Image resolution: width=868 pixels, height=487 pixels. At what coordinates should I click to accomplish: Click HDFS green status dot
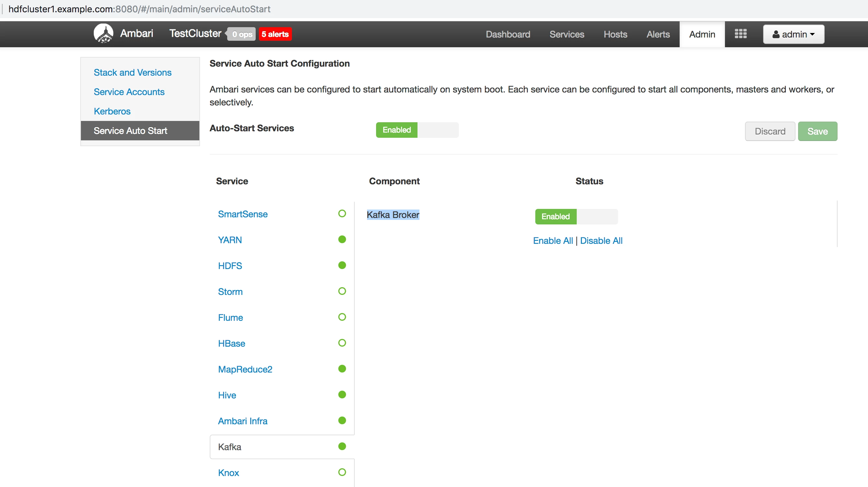(342, 265)
